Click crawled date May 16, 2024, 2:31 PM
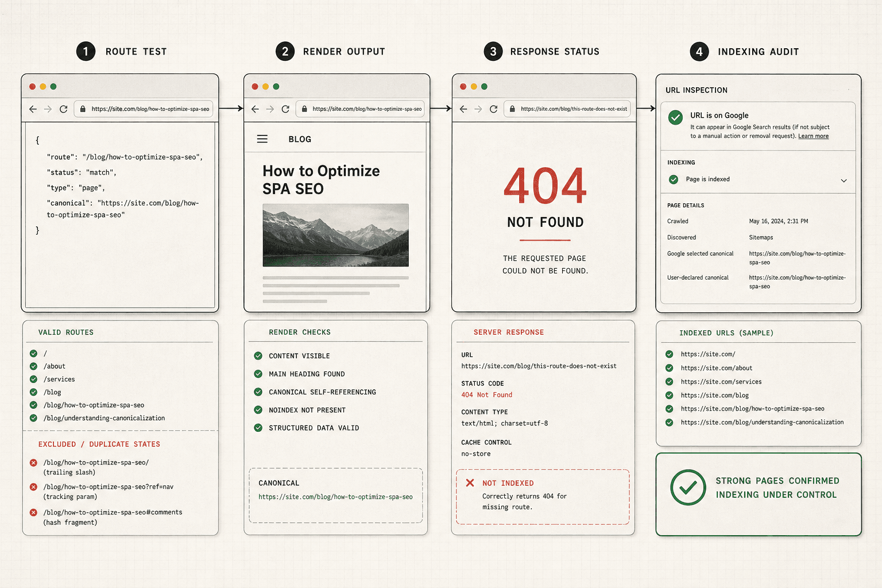Screen dimensions: 882x588 (x=779, y=221)
